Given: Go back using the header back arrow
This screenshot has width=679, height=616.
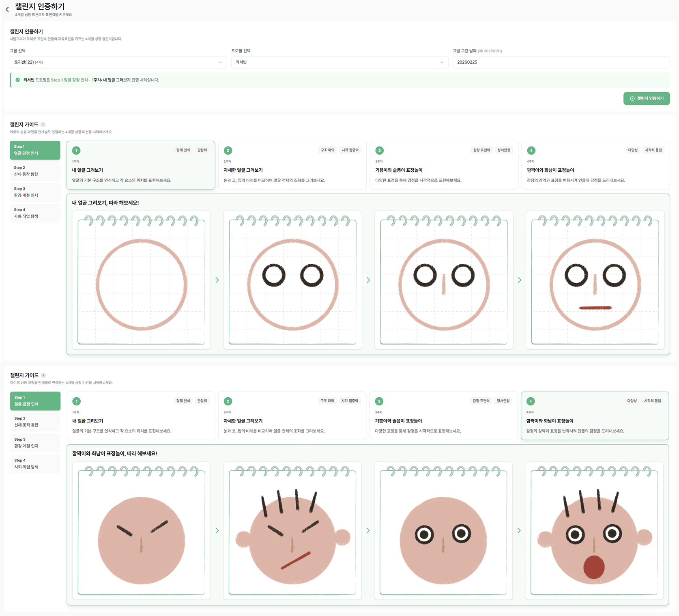Looking at the screenshot, I should [7, 9].
